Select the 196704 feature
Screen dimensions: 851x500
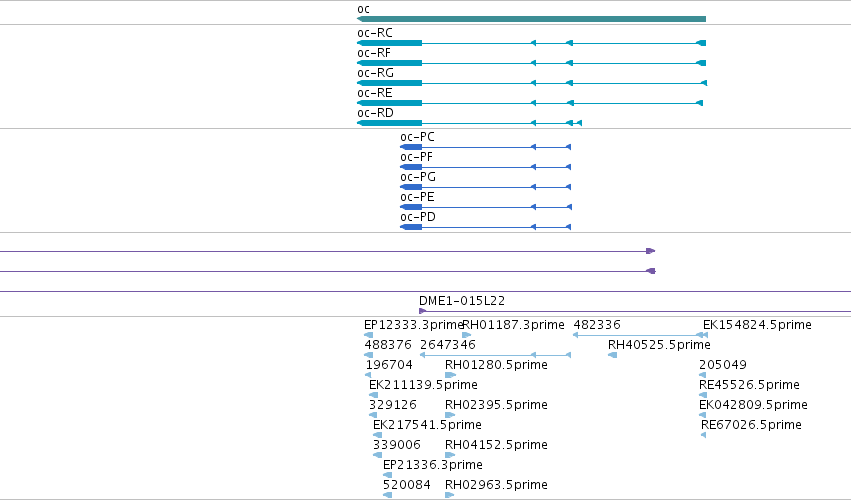368,375
